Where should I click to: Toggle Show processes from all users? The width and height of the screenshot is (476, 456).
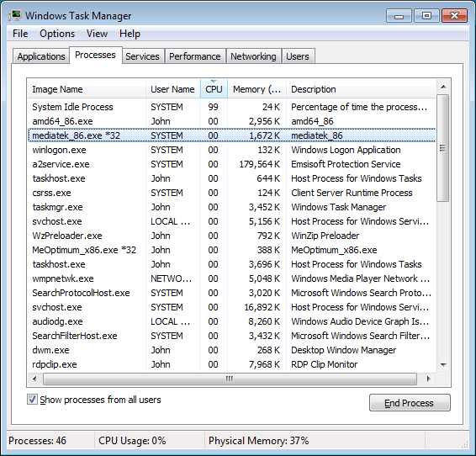click(32, 400)
